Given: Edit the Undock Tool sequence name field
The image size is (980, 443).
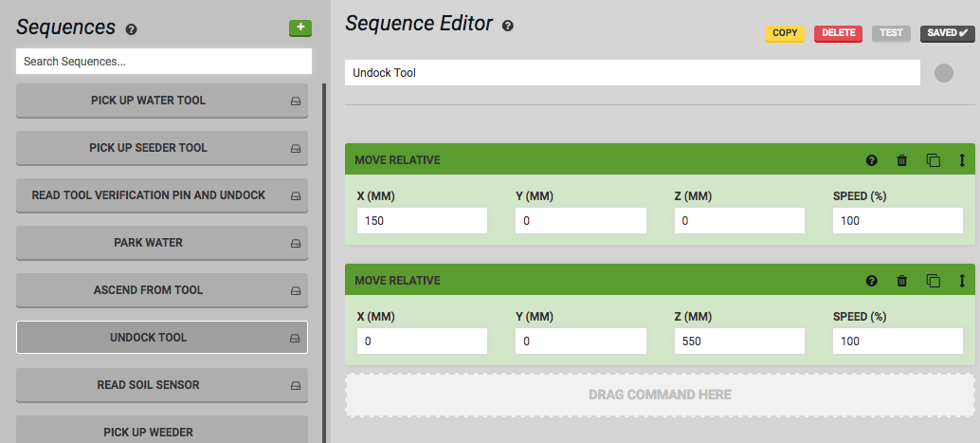Looking at the screenshot, I should 632,73.
